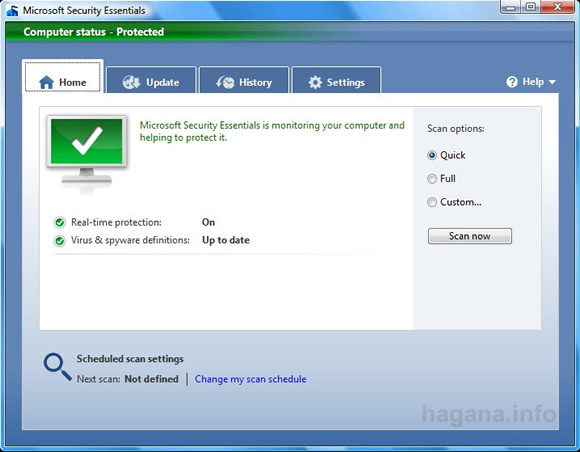The image size is (580, 452).
Task: Click the Real-time protection green check icon
Action: [x=60, y=222]
